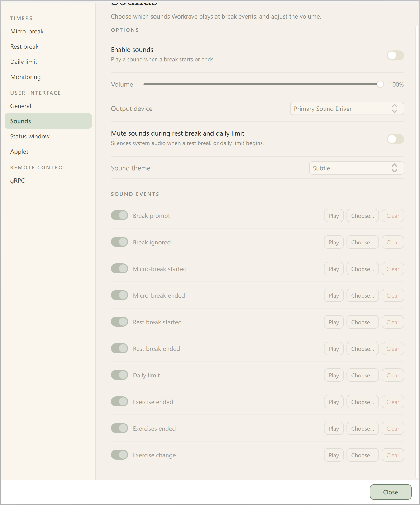Play the Break prompt sound
The height and width of the screenshot is (505, 420).
click(x=334, y=216)
